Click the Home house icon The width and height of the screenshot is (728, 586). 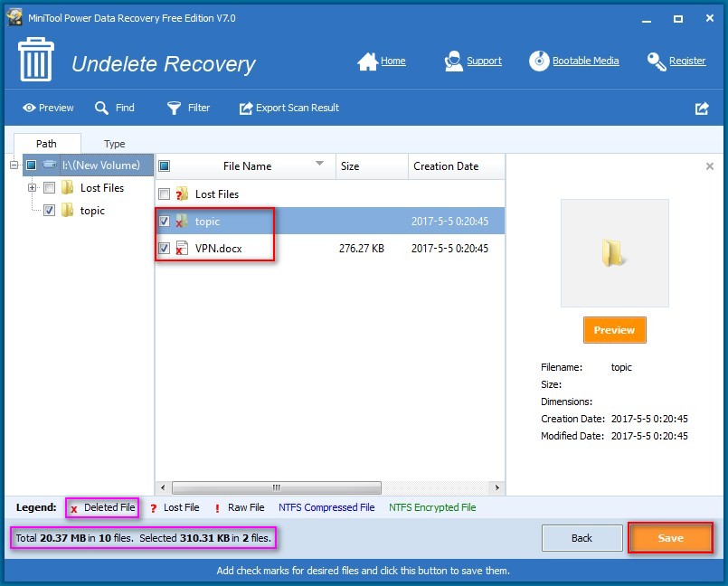click(368, 61)
